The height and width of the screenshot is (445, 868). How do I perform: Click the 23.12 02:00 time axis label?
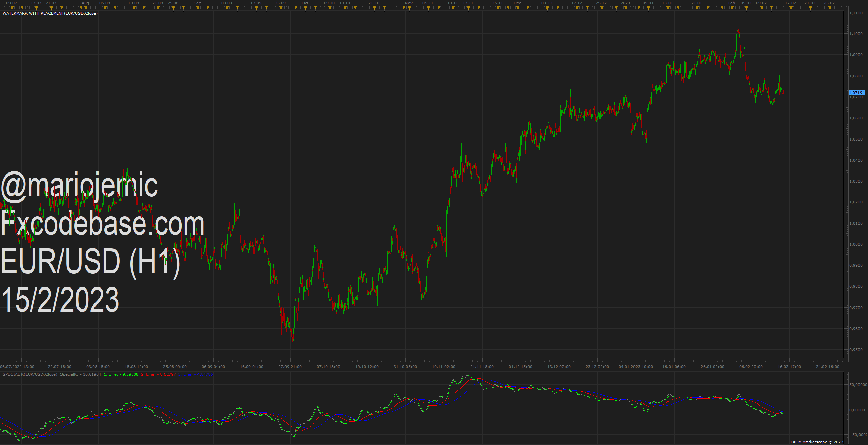[x=597, y=367]
